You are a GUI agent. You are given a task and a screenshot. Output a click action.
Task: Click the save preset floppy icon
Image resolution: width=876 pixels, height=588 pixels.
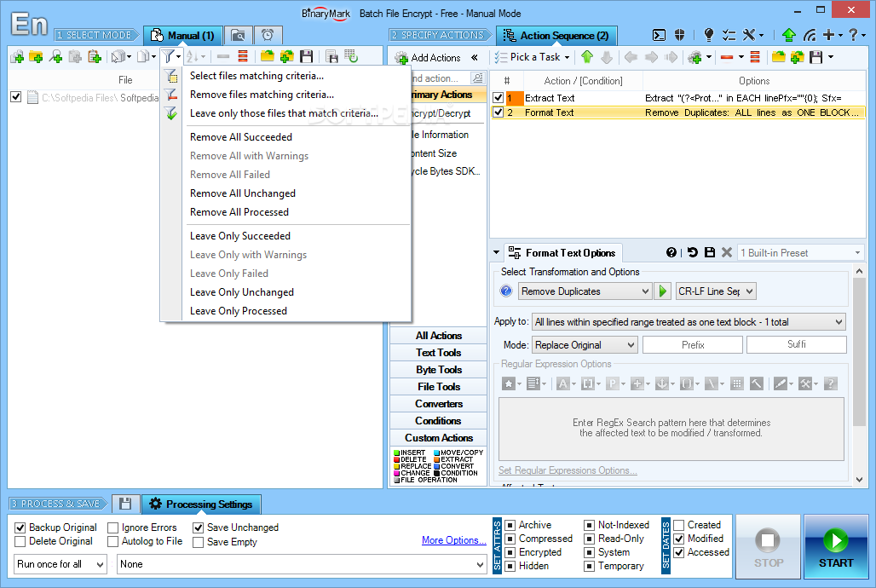(710, 252)
